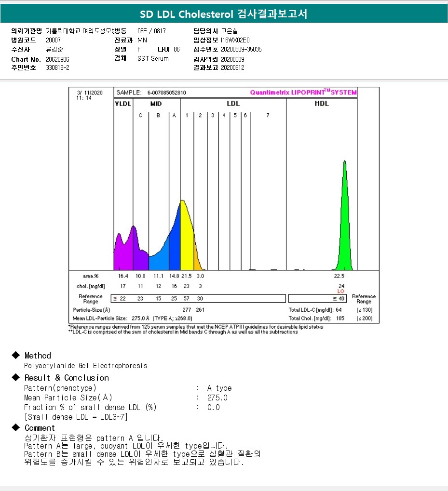The image size is (448, 491).
Task: Click the Method heading
Action: (38, 356)
